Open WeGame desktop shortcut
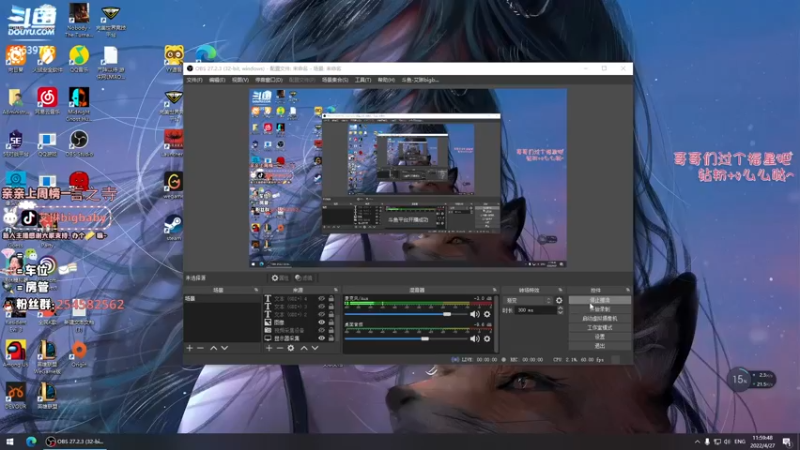The image size is (800, 450). 173,185
